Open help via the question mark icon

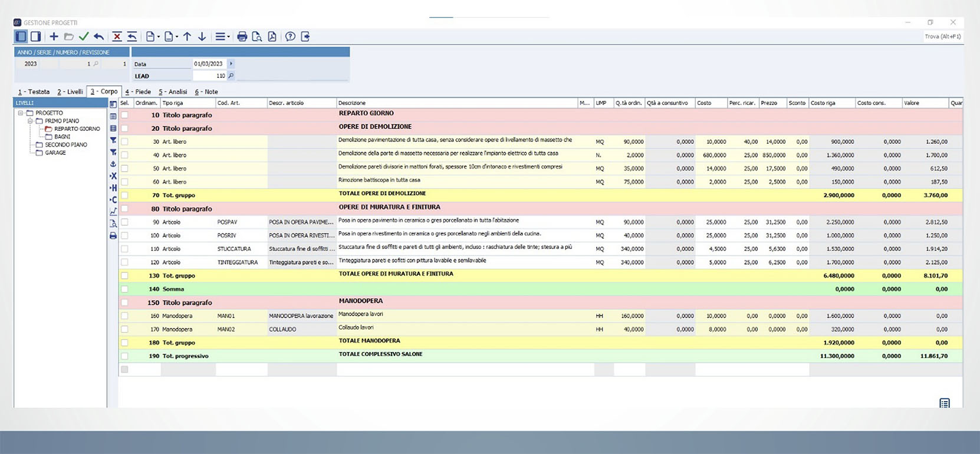[290, 37]
